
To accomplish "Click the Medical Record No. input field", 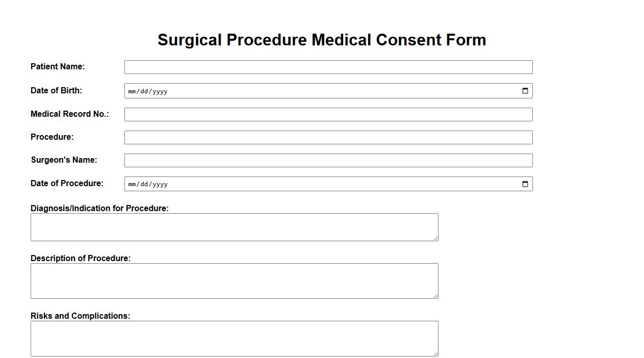I will click(328, 114).
